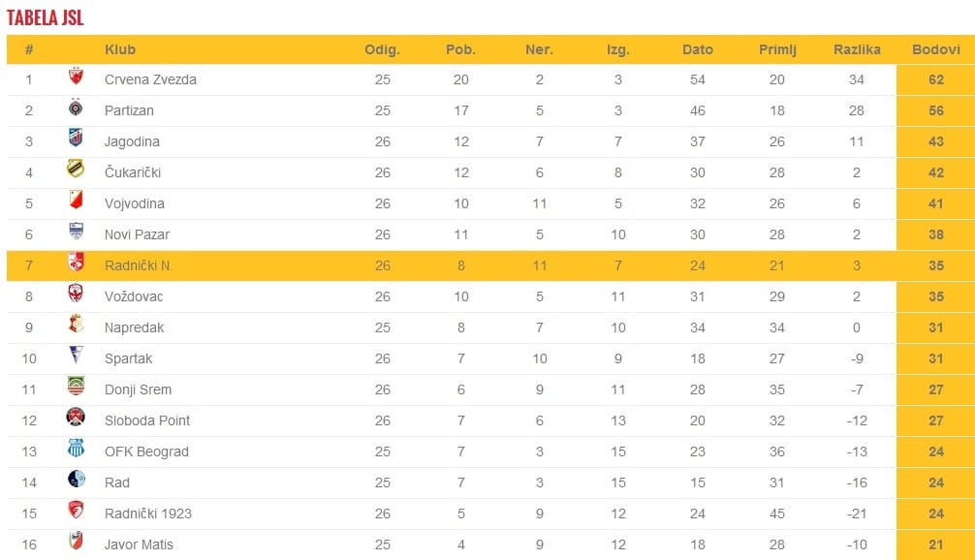Click the Vojvodina club crest icon

point(76,201)
